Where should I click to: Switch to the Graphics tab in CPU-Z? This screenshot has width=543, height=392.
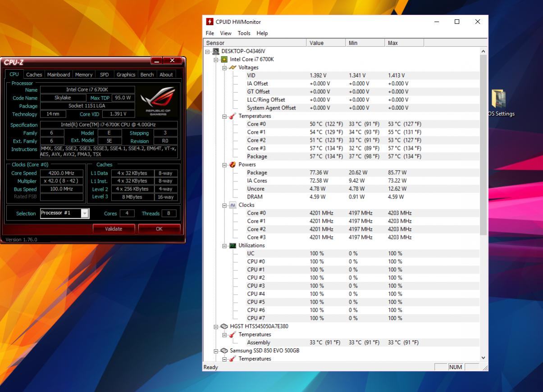point(126,75)
